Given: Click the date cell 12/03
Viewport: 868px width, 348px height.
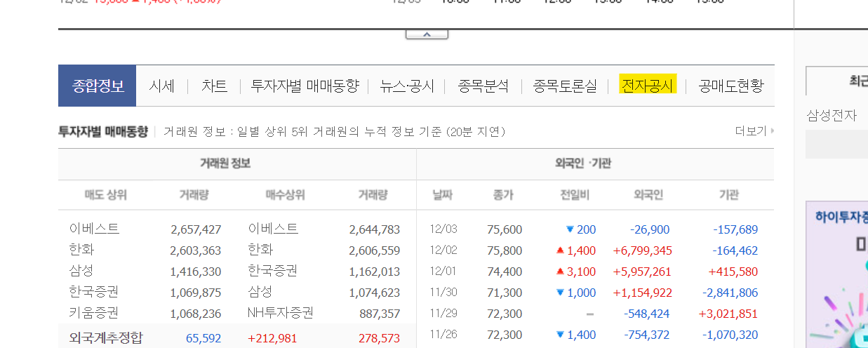Looking at the screenshot, I should [442, 229].
